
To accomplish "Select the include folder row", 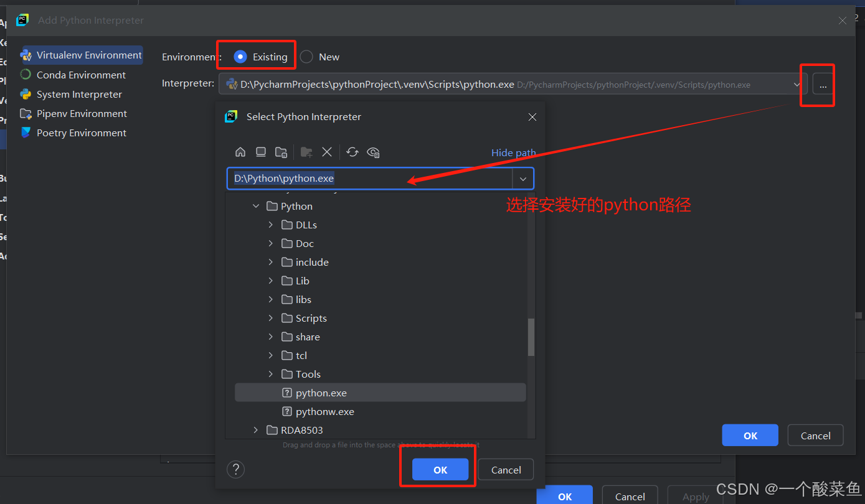I will [x=381, y=262].
